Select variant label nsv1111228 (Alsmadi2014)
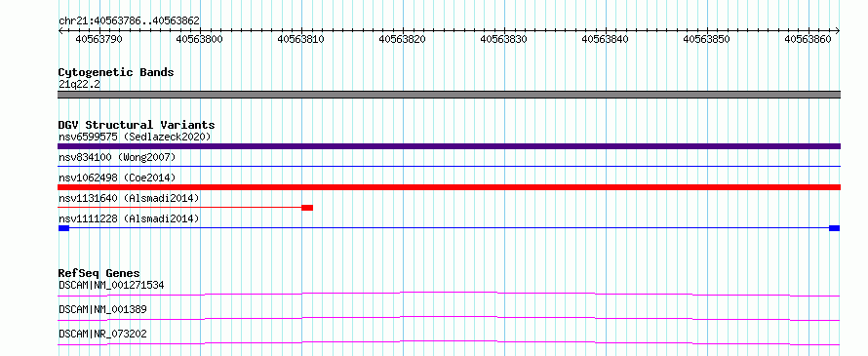 (129, 218)
